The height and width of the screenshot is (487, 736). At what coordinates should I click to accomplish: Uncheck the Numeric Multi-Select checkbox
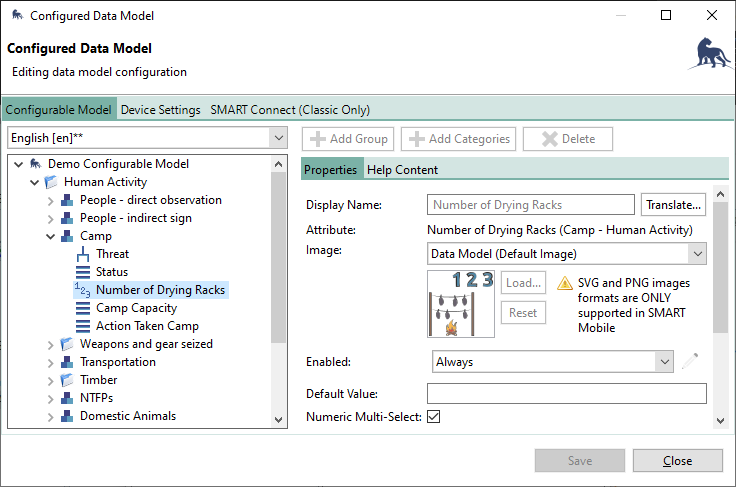(434, 416)
